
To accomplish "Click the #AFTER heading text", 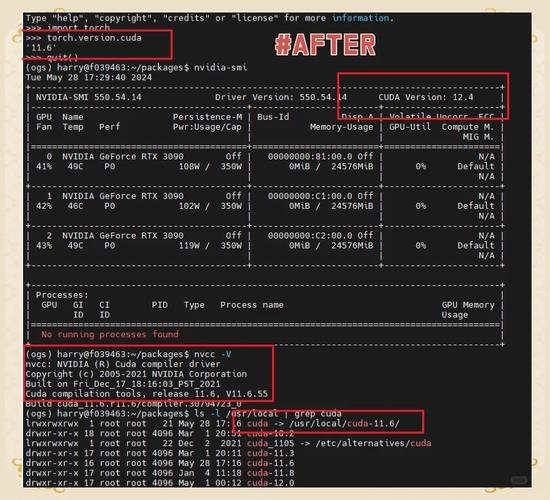I will [x=325, y=45].
